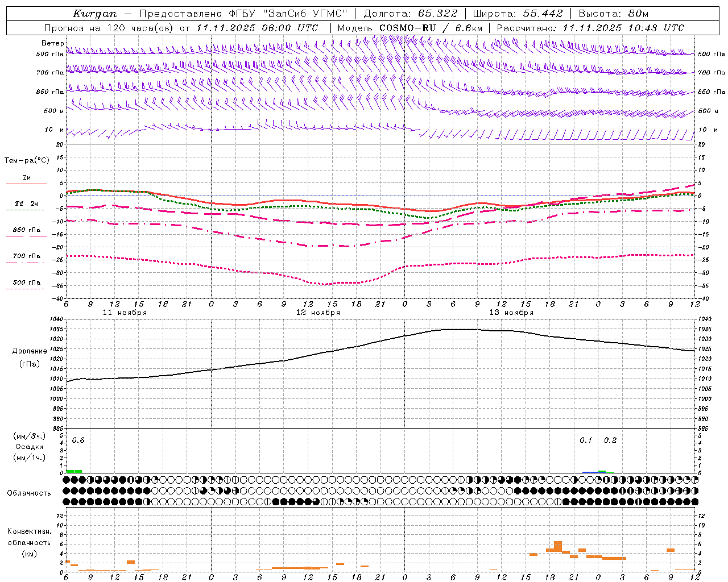
Task: Click the computed time "Рассчитано: 11.11.2025 10:43 UTC"
Action: (590, 28)
